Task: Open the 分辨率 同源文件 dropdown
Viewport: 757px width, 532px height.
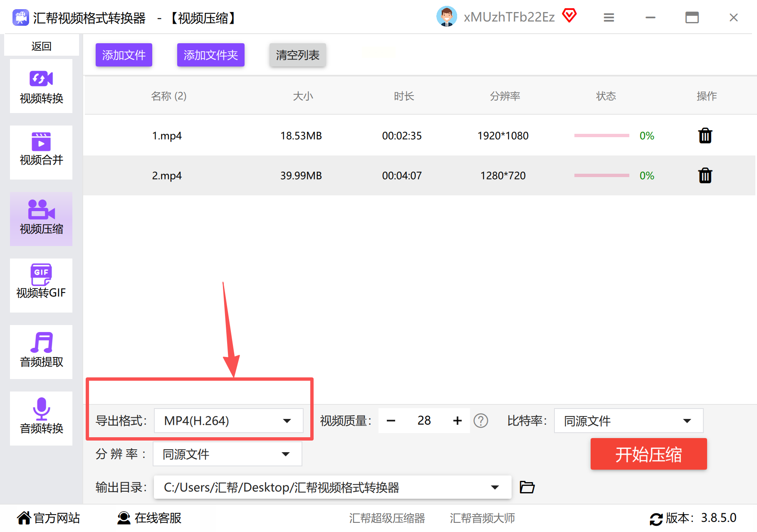Action: [x=228, y=454]
